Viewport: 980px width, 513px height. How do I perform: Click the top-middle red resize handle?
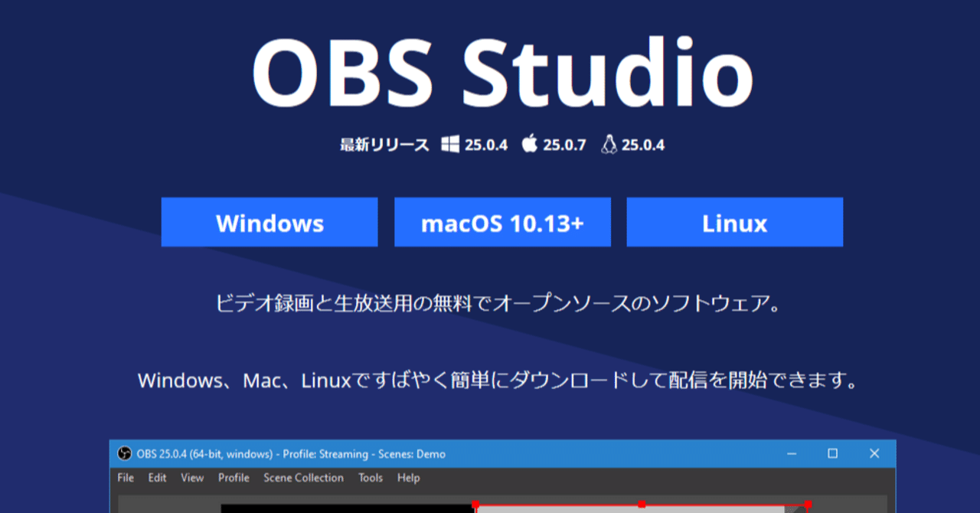[x=642, y=505]
